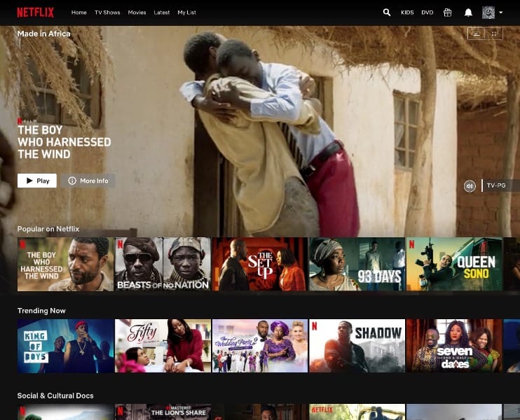
Task: Open the search magnifier icon
Action: [387, 13]
